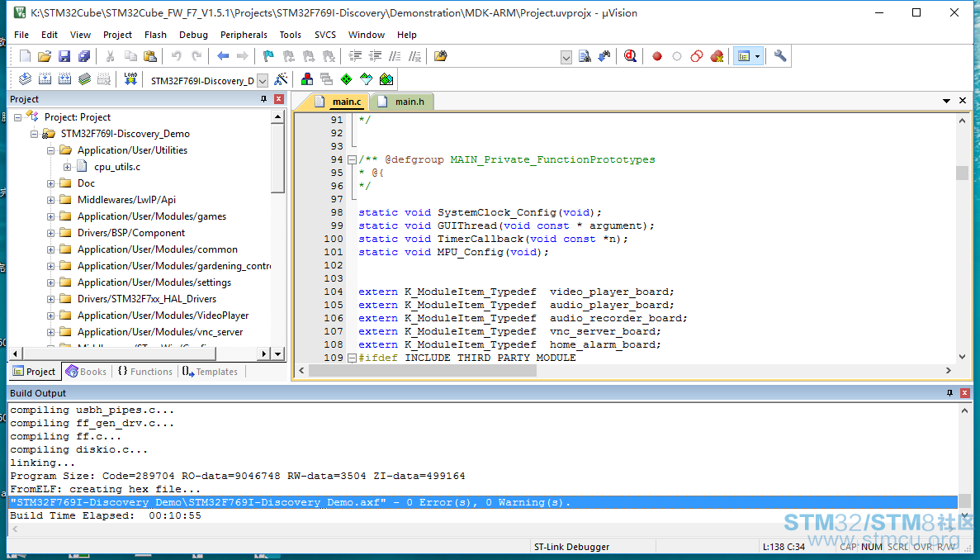Navigate backwards with blue arrow
Image resolution: width=980 pixels, height=560 pixels.
point(222,56)
